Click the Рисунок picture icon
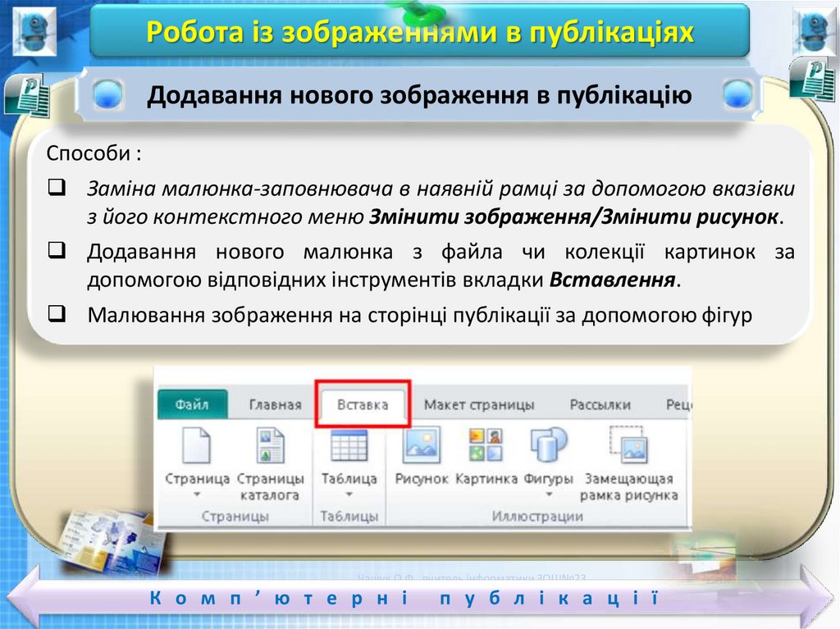 coord(422,447)
